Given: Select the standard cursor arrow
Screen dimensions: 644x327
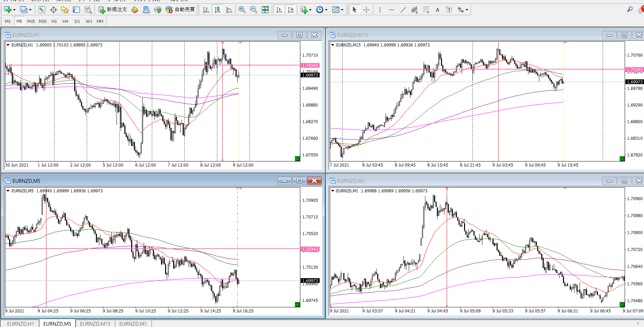Looking at the screenshot, I should 355,9.
